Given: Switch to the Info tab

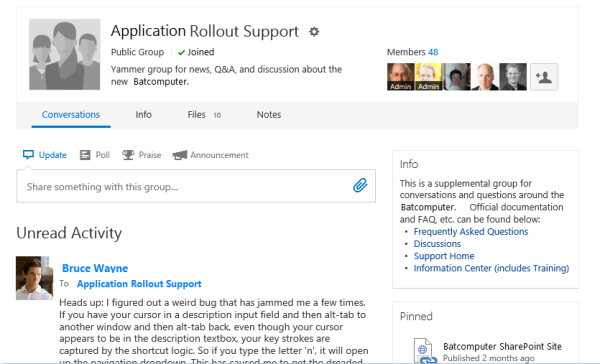Looking at the screenshot, I should [143, 114].
